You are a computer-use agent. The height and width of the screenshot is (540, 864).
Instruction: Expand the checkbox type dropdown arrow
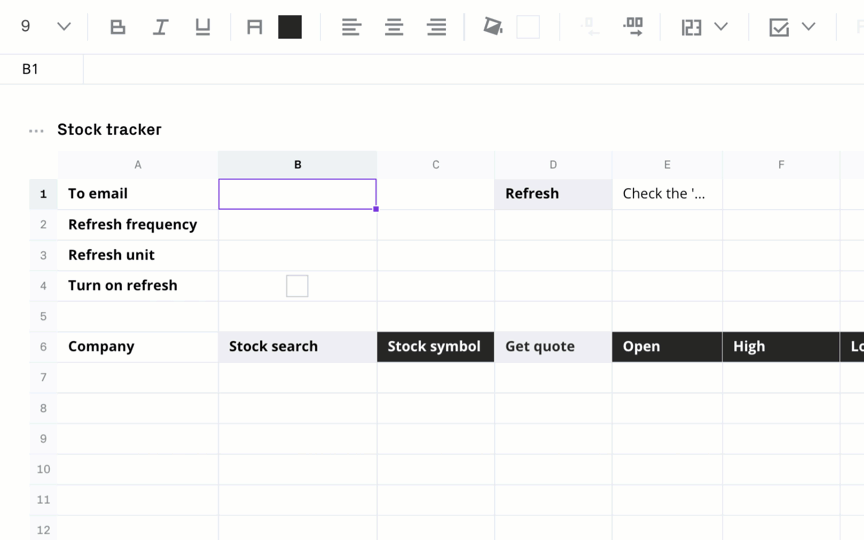(x=808, y=26)
